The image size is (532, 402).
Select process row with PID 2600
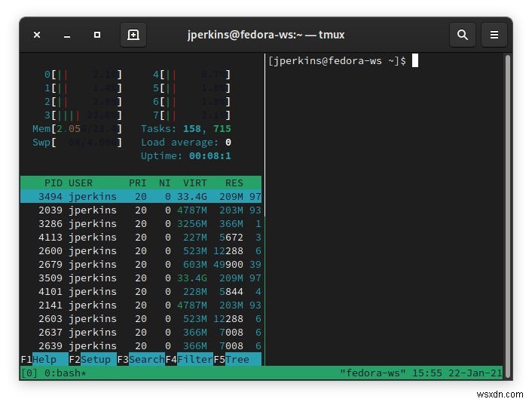tap(141, 251)
